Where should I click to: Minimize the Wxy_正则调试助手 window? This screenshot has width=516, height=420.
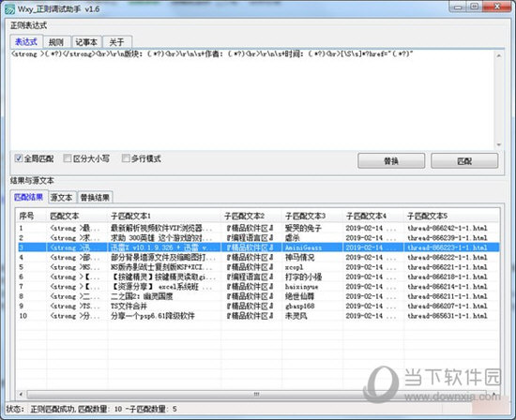[458, 7]
